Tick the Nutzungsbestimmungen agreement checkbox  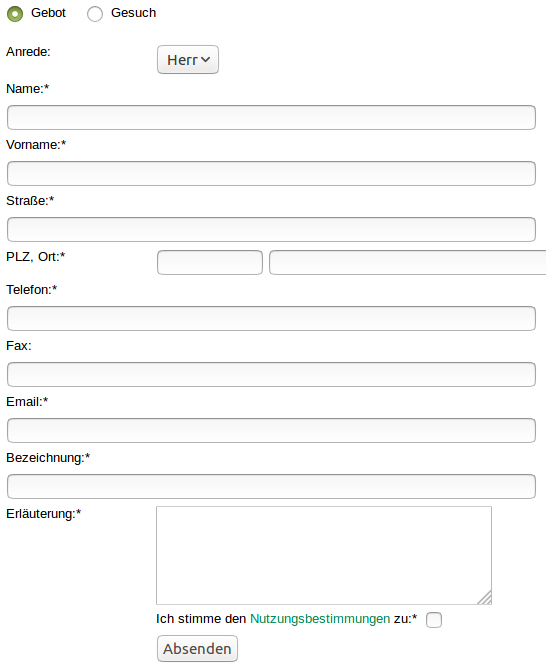(x=434, y=620)
